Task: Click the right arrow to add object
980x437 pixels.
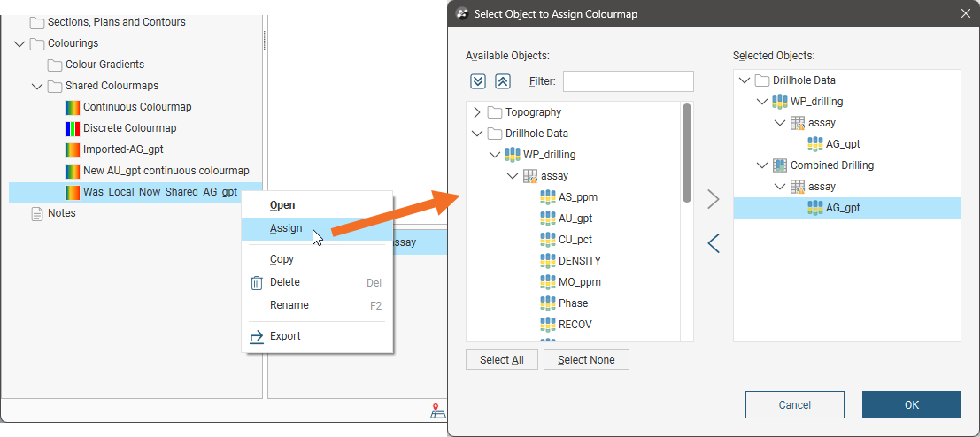Action: 714,200
